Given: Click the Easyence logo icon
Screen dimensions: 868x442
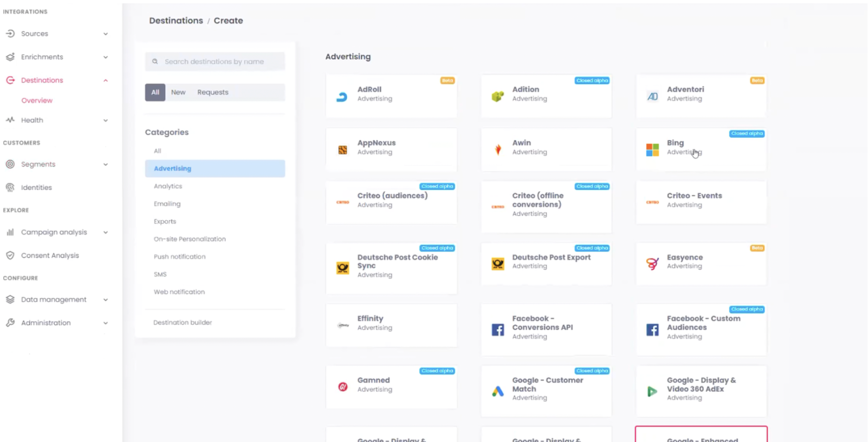Looking at the screenshot, I should (x=653, y=263).
